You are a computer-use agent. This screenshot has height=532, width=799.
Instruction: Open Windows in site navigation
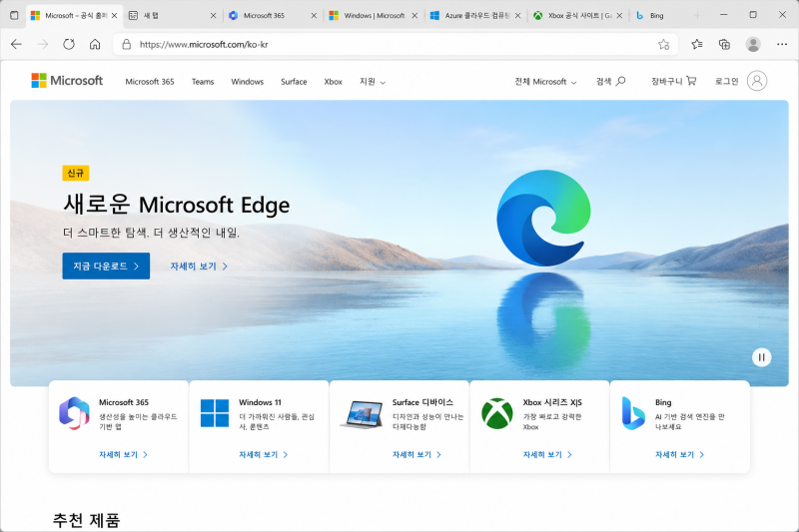247,82
